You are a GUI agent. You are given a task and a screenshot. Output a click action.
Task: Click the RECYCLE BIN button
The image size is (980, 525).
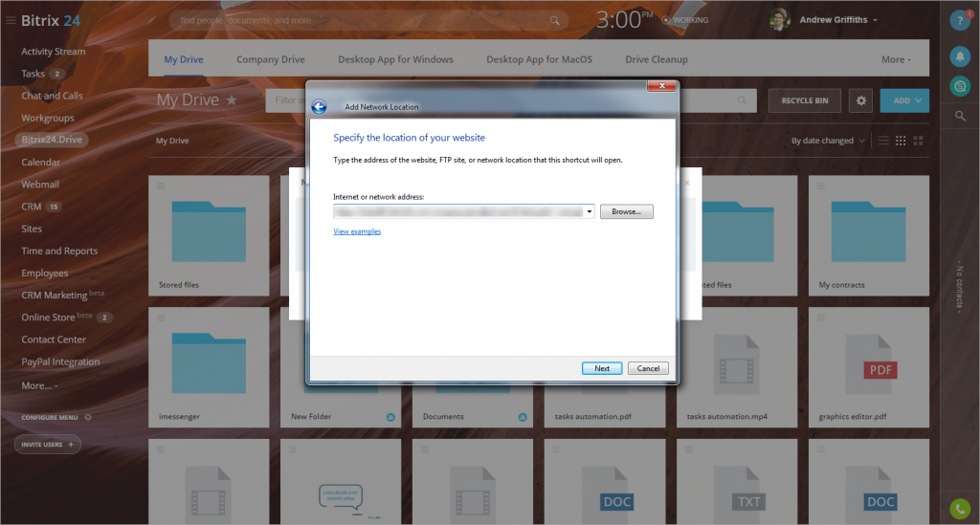(804, 100)
